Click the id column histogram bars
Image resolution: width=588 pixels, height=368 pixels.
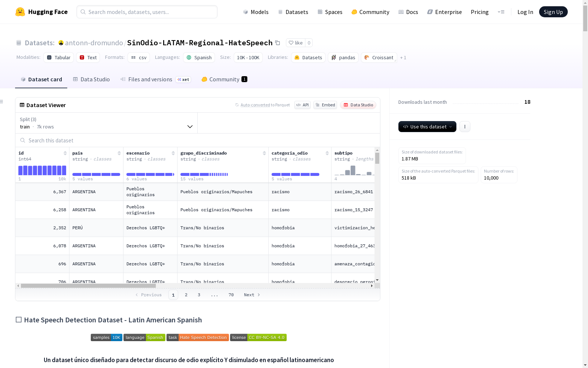42,170
